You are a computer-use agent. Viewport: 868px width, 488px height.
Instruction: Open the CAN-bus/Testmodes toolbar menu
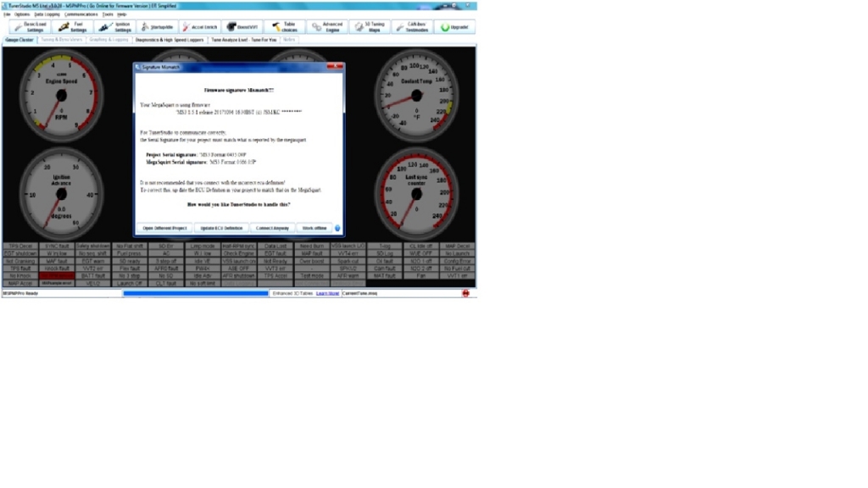(413, 27)
